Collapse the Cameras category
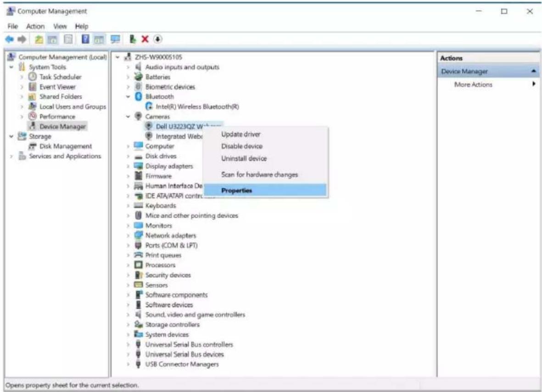 point(128,117)
